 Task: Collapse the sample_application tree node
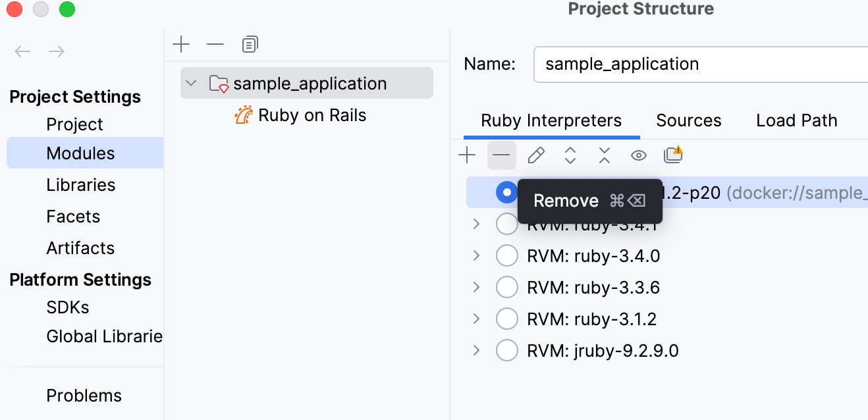tap(191, 83)
